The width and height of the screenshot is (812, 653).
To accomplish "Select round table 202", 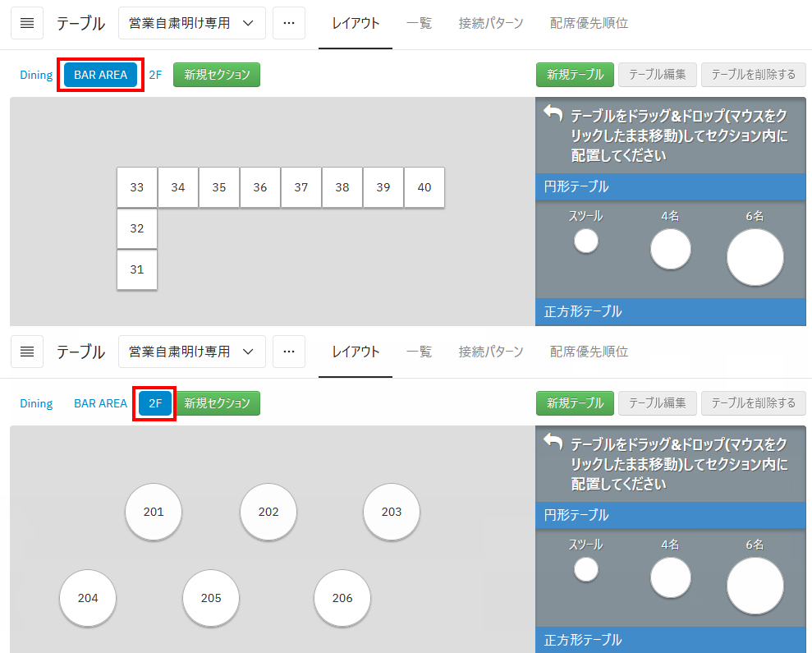I will [268, 512].
